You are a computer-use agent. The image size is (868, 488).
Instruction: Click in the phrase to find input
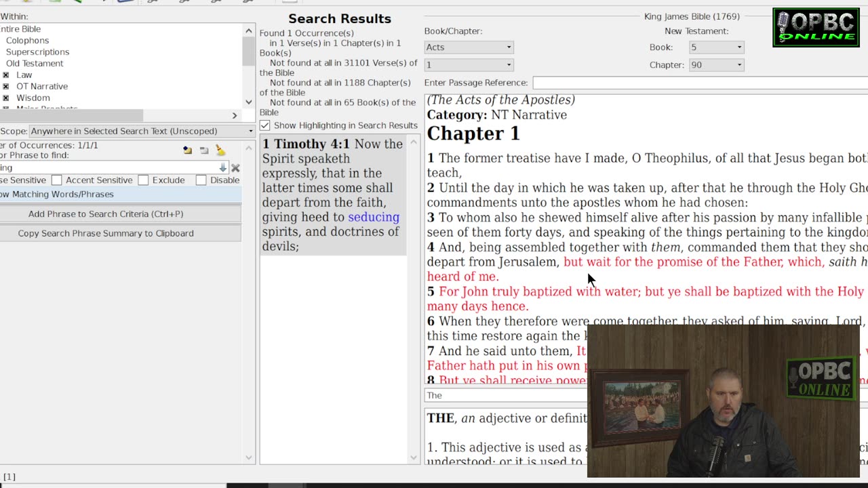click(108, 167)
